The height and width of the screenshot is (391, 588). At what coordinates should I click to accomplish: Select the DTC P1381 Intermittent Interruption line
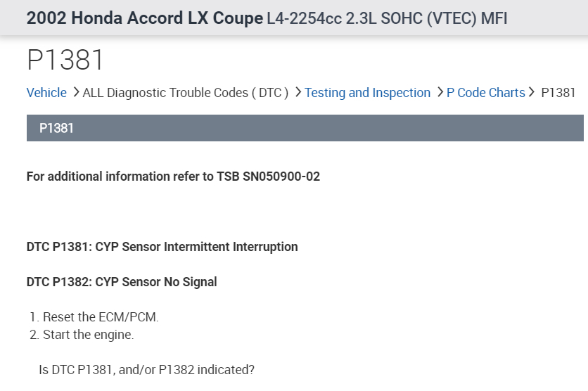(x=162, y=247)
